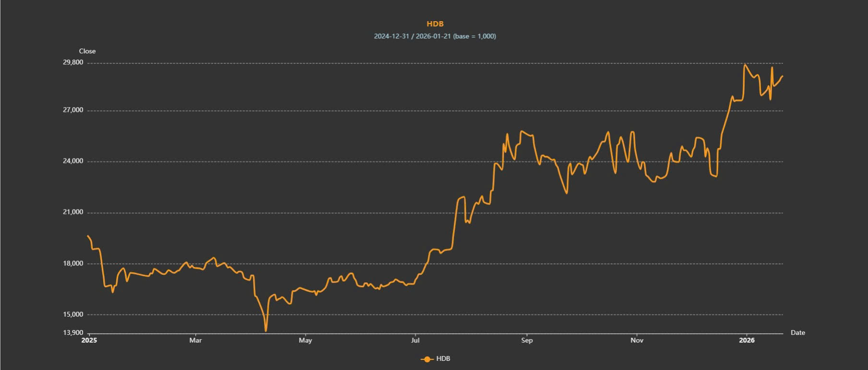Click the 29,800 y-axis label

pyautogui.click(x=73, y=62)
